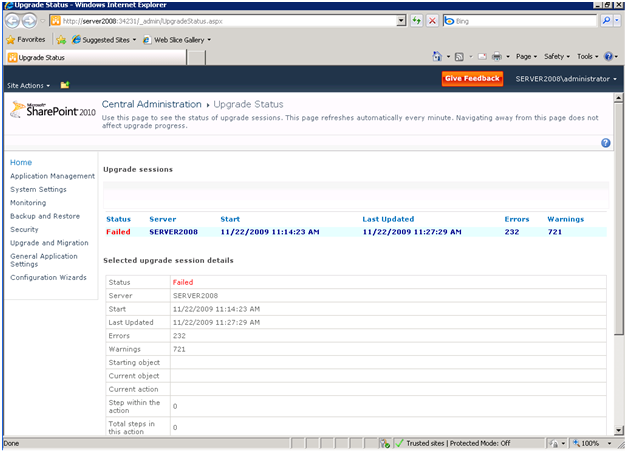This screenshot has height=453, width=628.
Task: Click the SharePoint 2010 logo
Action: tap(53, 110)
